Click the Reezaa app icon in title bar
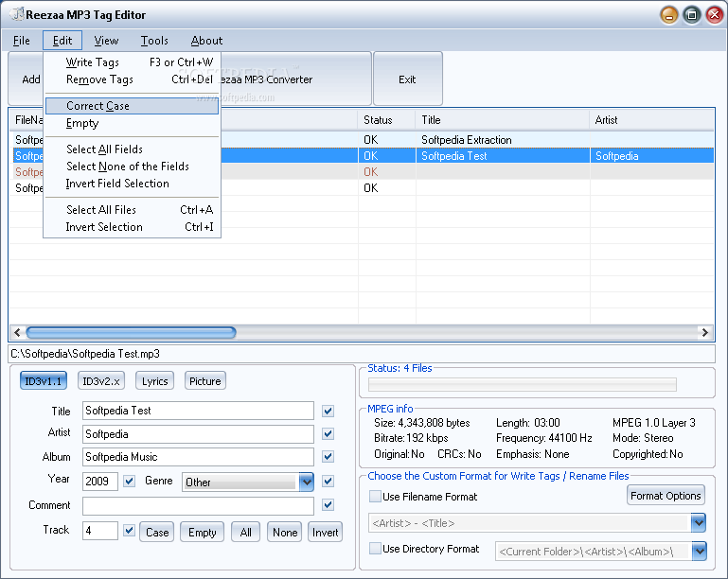 tap(17, 14)
